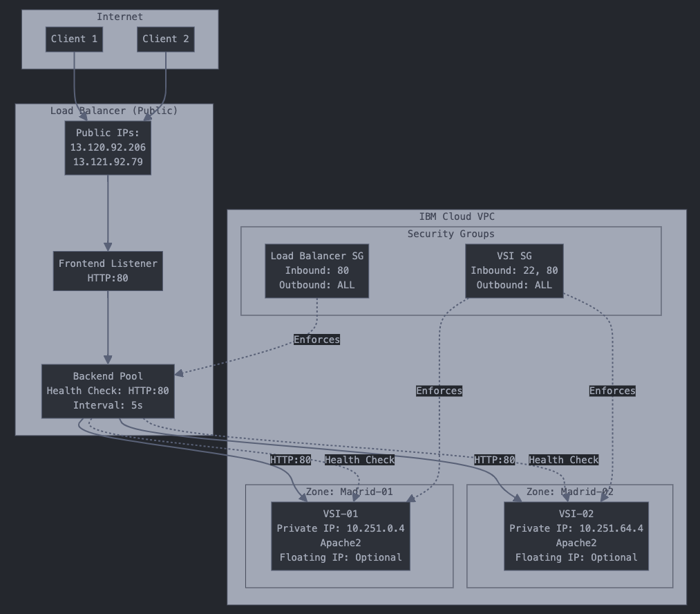Screen dimensions: 700x614
Task: Select the Load Balancer SG box
Action: click(x=316, y=270)
